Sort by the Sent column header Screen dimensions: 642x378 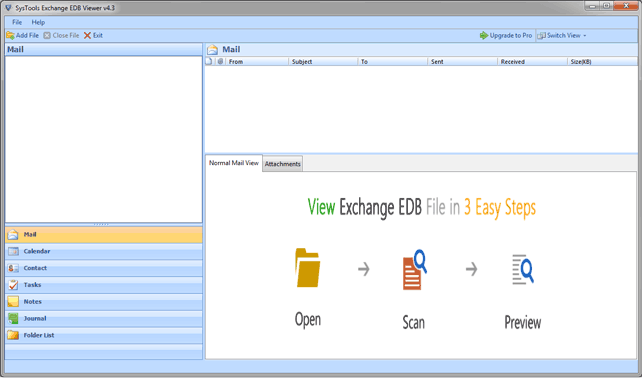click(463, 61)
